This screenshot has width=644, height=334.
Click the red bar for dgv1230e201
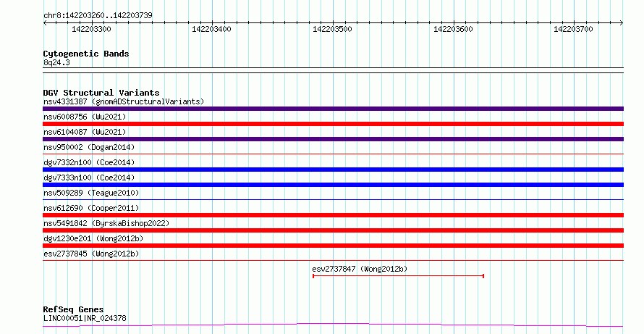333,246
